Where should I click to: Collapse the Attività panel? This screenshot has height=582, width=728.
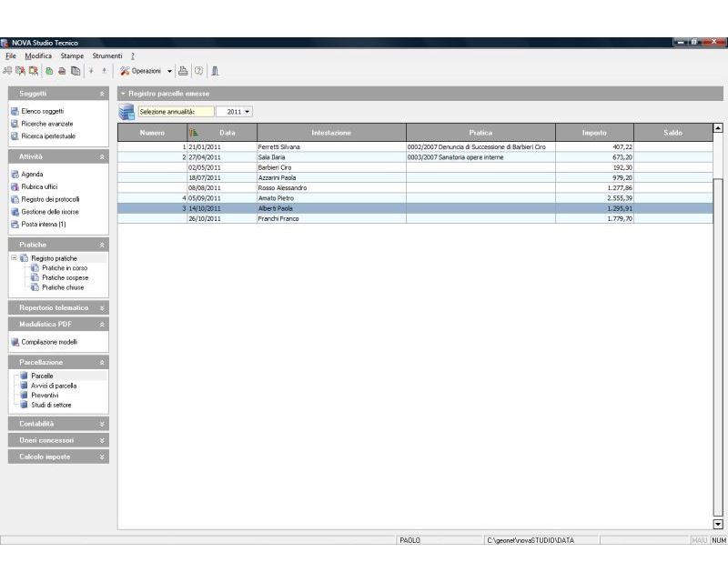(102, 157)
